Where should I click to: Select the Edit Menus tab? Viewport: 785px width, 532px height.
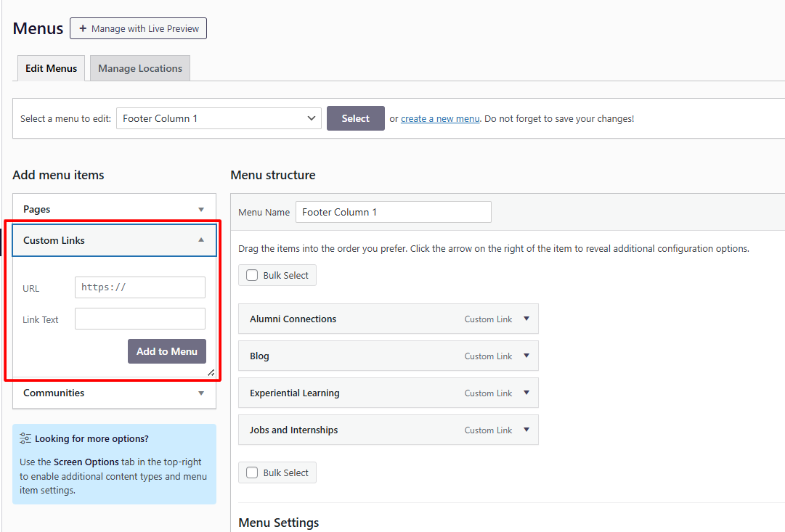coord(51,68)
